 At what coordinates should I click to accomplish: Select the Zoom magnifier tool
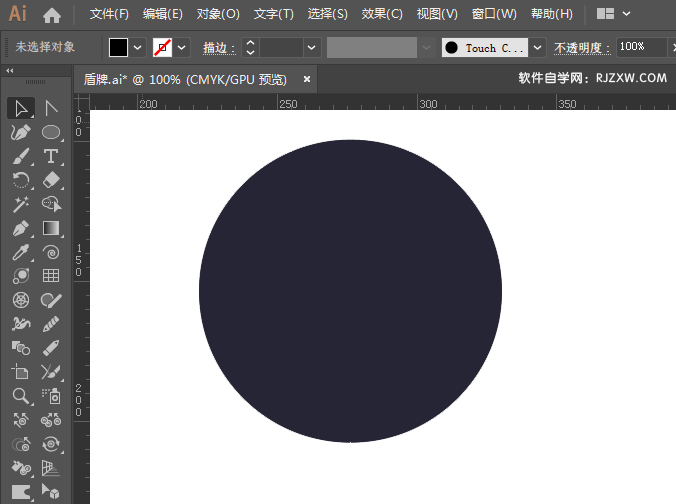[x=21, y=395]
